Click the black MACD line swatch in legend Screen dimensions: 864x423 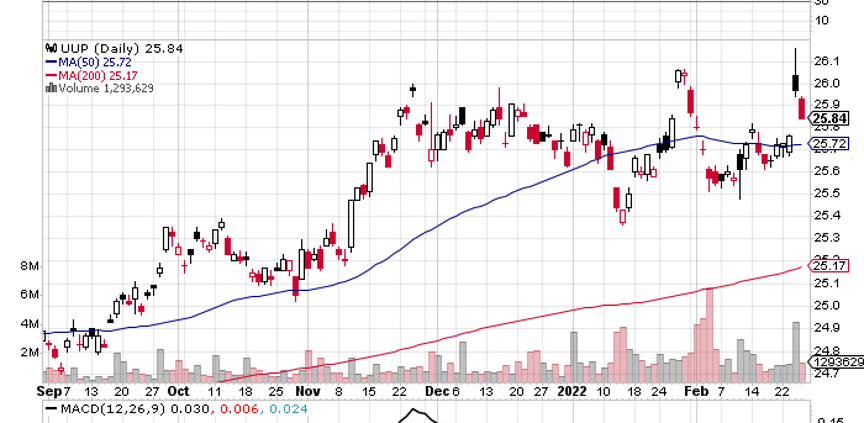coord(52,409)
